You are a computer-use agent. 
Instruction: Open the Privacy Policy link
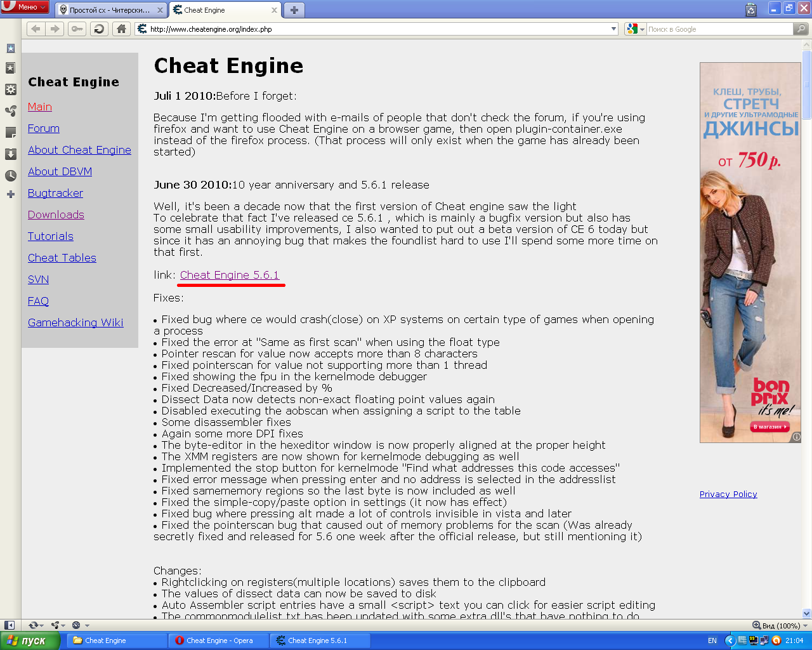728,494
